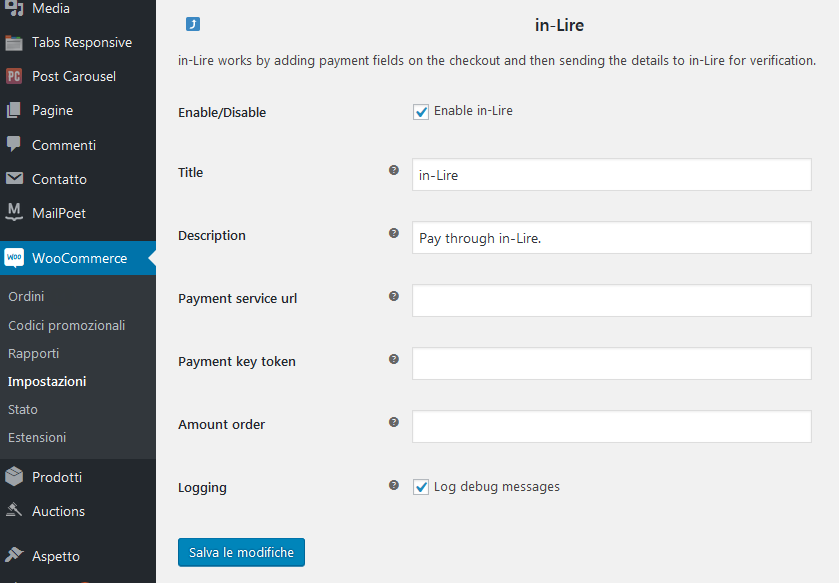Screen dimensions: 839x583
Task: Click the help icon next to Description
Action: click(394, 234)
